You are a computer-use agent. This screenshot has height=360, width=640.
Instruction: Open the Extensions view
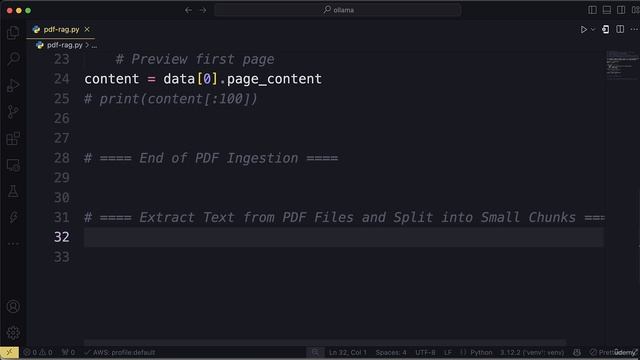[13, 138]
